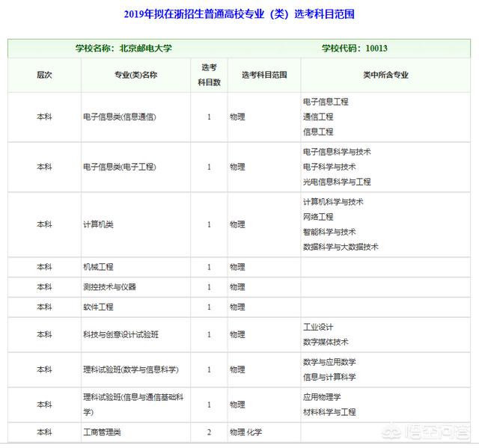The height and width of the screenshot is (448, 479).
Task: Select the 工商管理类 major name
Action: [x=102, y=432]
